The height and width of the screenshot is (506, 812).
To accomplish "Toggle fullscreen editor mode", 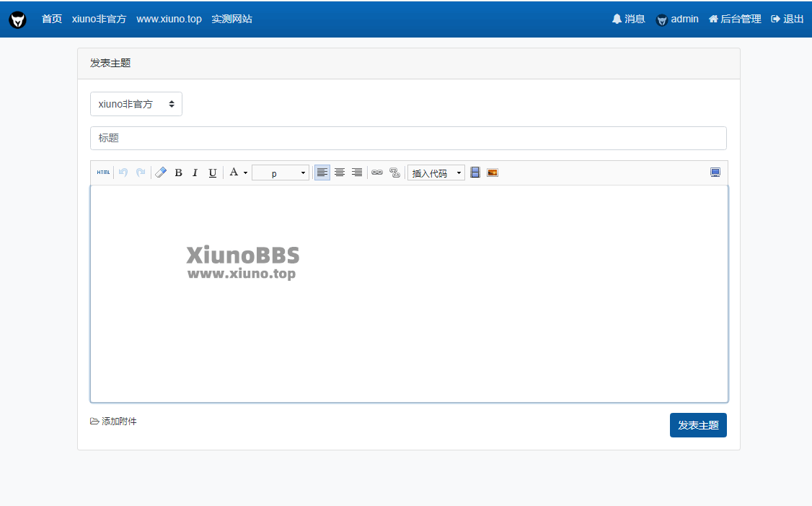I will 715,173.
